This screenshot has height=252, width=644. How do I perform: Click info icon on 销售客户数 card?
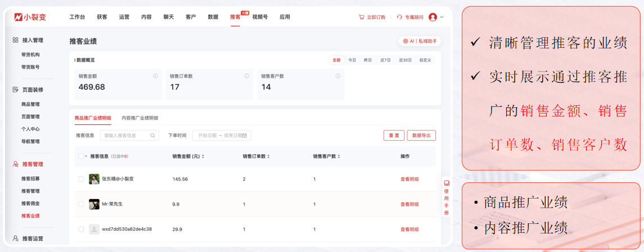click(x=337, y=76)
